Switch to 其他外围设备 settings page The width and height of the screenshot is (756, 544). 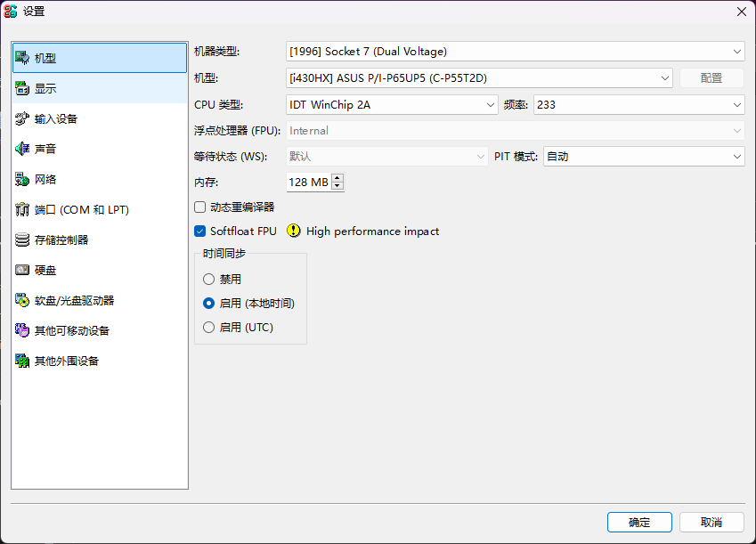coord(66,361)
